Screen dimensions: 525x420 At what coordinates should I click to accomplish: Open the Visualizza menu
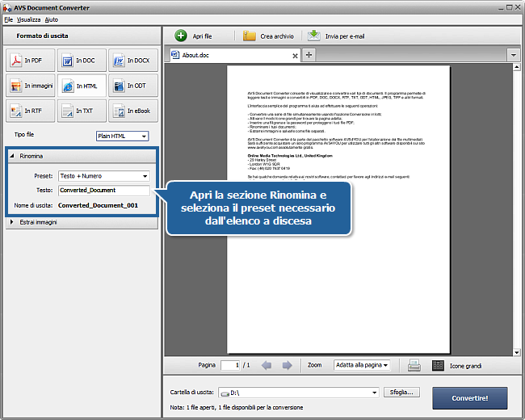[x=28, y=19]
